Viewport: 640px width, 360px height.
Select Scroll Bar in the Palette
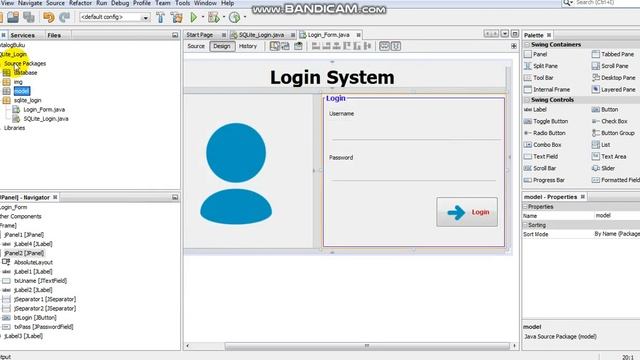(x=540, y=168)
